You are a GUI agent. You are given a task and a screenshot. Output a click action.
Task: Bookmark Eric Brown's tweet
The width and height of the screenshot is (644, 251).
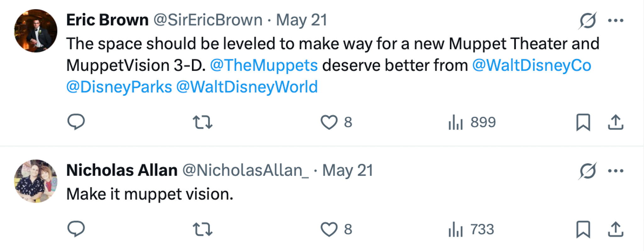point(583,122)
